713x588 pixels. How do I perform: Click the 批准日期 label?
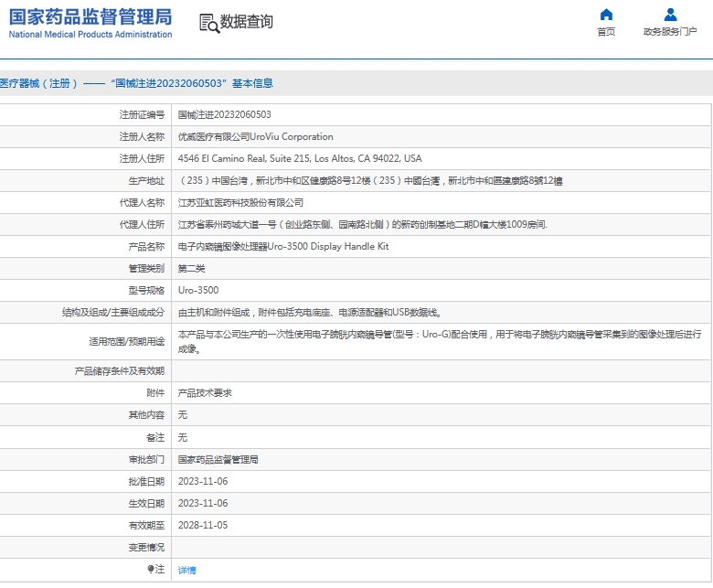coord(146,481)
